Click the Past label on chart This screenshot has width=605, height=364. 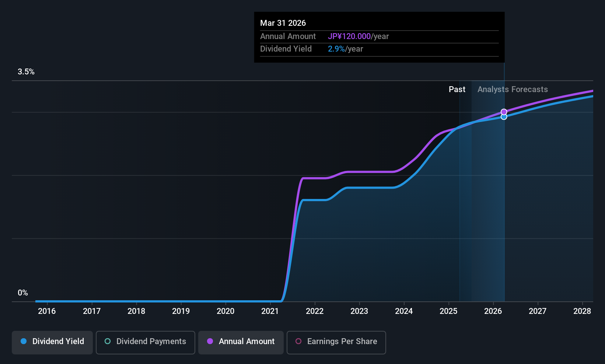point(457,89)
